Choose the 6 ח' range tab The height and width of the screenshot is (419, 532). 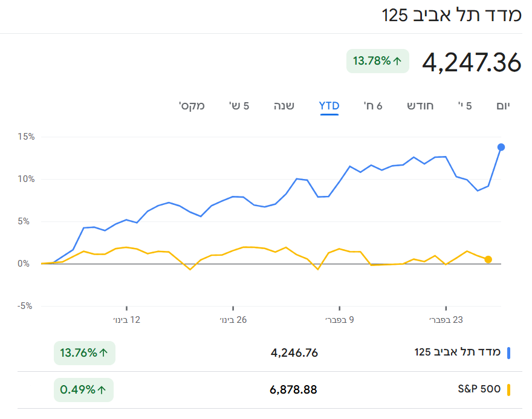coord(373,106)
